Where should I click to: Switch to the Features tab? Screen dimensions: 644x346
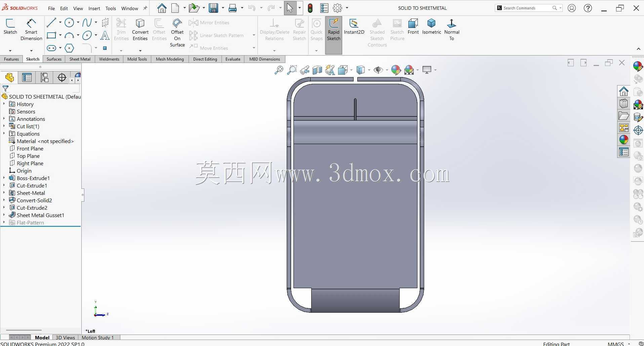(11, 59)
